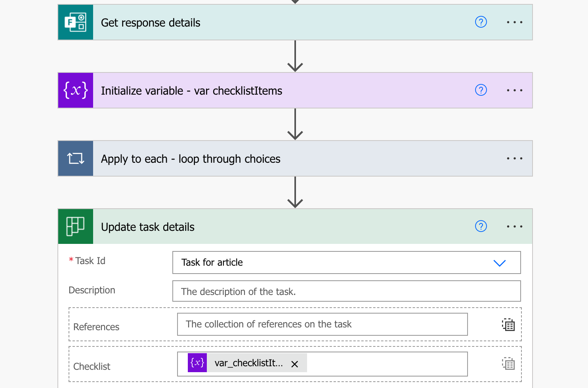Image resolution: width=588 pixels, height=388 pixels.
Task: Click the Task Id field label
Action: click(x=90, y=261)
